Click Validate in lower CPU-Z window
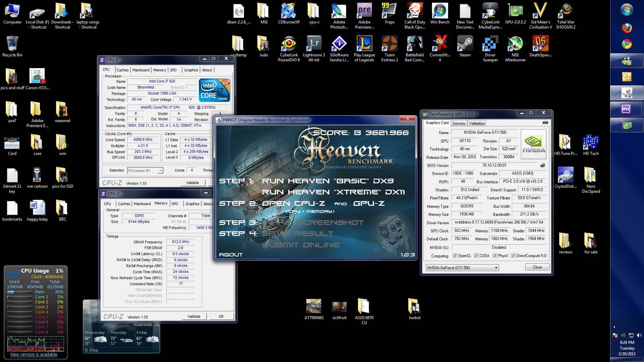 pos(194,316)
